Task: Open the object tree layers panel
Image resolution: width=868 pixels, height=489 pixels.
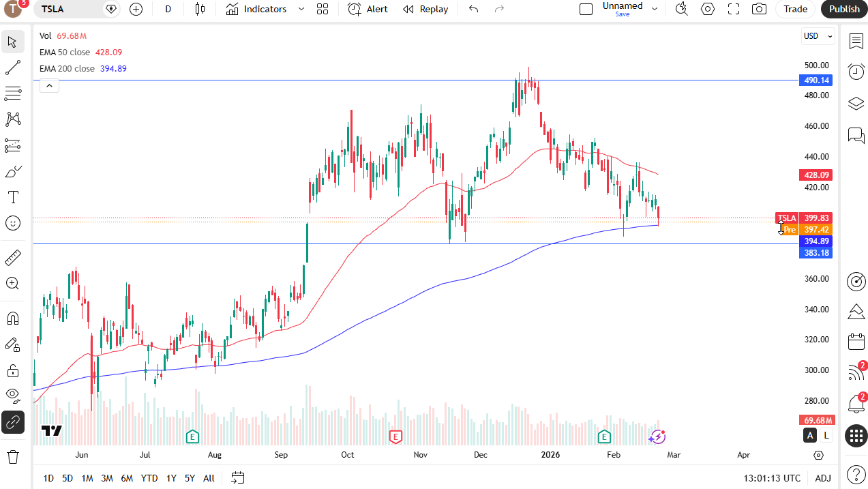Action: [x=856, y=103]
